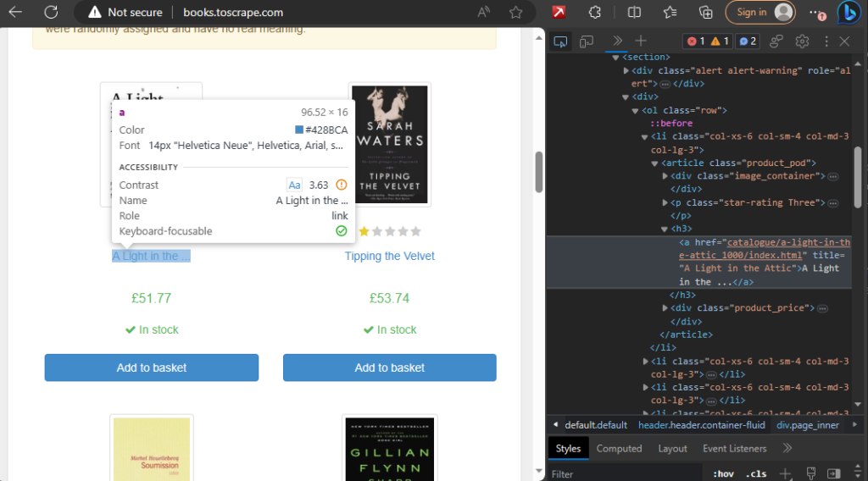Toggle device emulation mode icon
Viewport: 868px width, 481px height.
point(587,41)
